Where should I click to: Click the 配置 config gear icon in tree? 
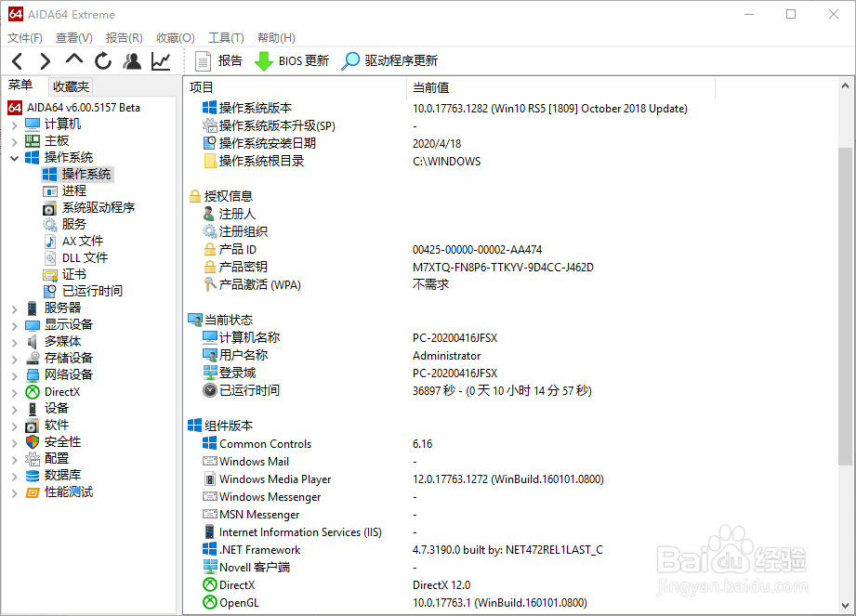click(33, 459)
